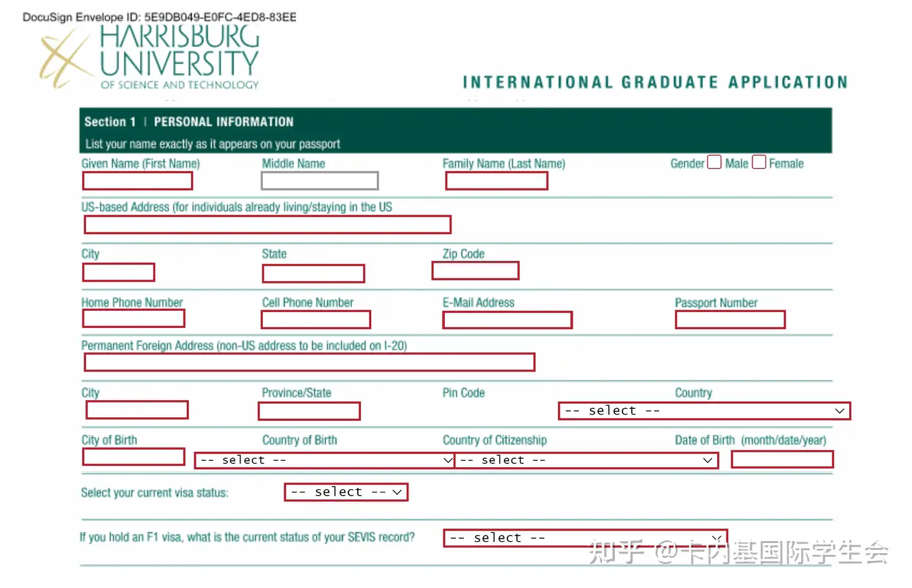Click the Cell Phone Number field
Viewport: 912px width, 588px height.
pos(316,320)
